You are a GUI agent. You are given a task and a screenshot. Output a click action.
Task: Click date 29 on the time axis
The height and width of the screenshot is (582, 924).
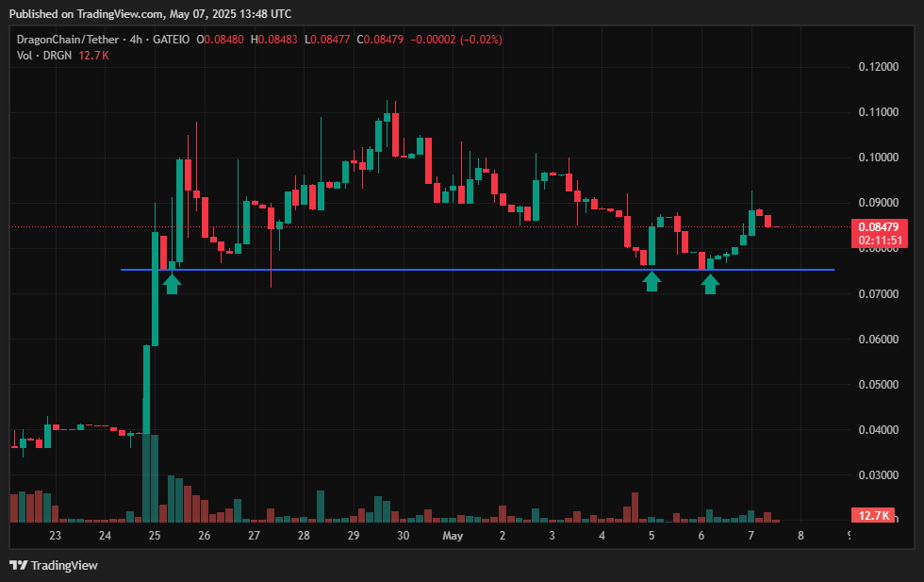click(x=353, y=536)
